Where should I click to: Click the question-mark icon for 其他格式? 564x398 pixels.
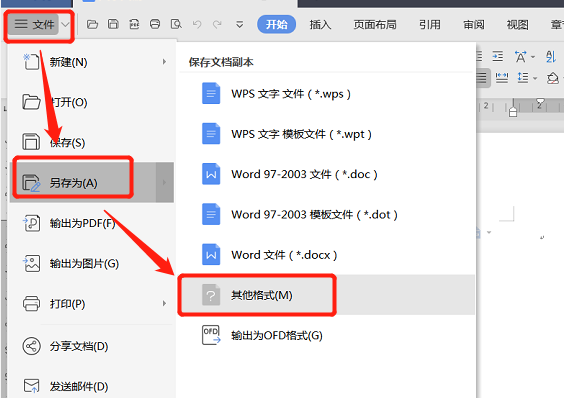(x=211, y=295)
